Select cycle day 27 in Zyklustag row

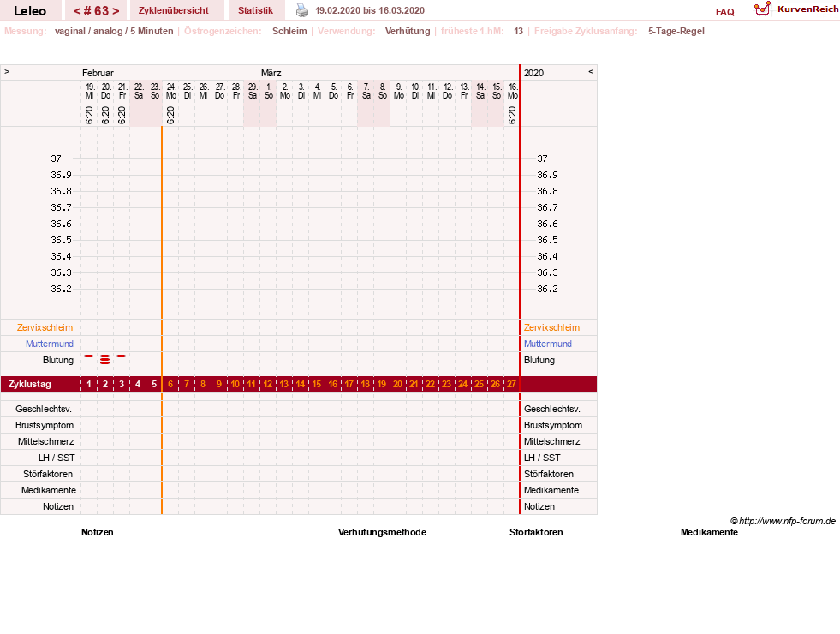point(511,385)
